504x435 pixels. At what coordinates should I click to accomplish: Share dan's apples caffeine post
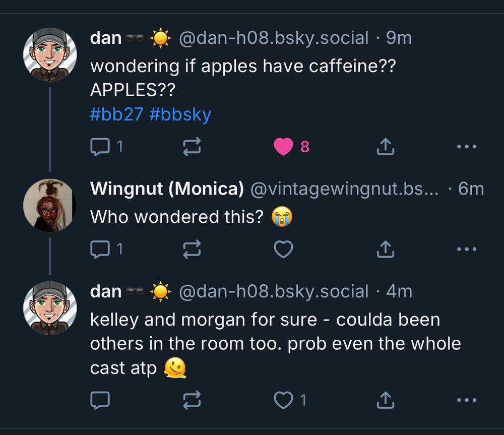coord(385,147)
